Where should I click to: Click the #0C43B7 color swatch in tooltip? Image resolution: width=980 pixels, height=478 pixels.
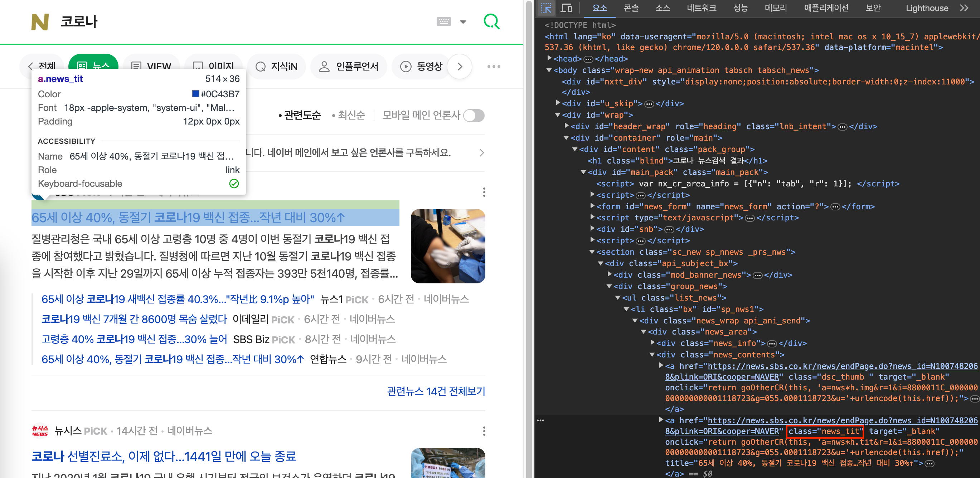tap(196, 94)
